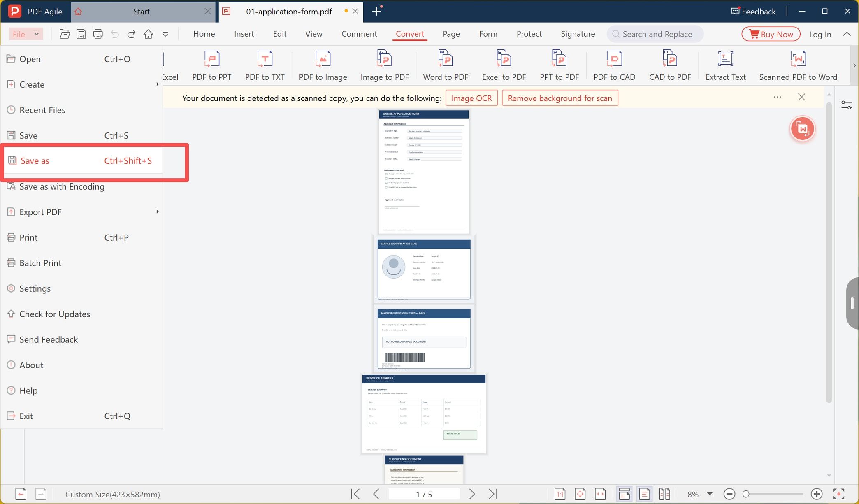This screenshot has width=859, height=504.
Task: Go to the last page
Action: [493, 494]
